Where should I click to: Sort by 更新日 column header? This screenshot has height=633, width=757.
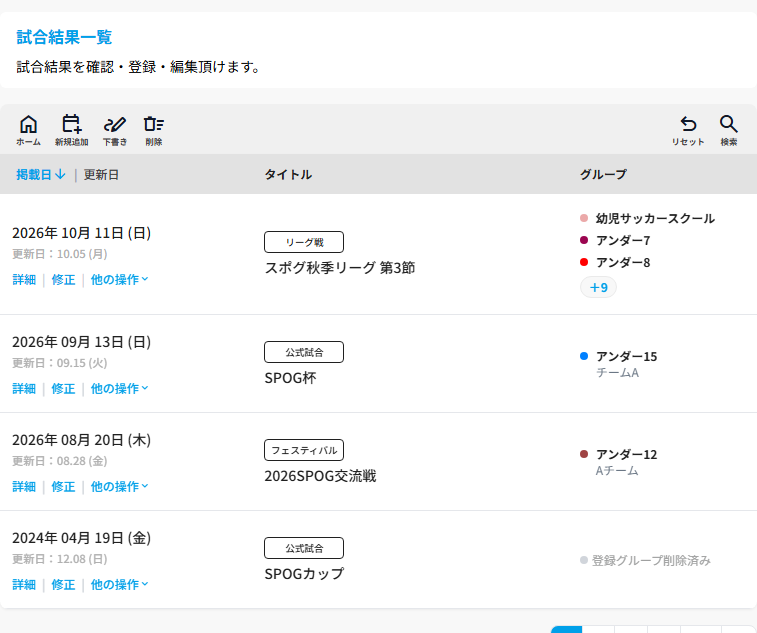click(x=101, y=174)
